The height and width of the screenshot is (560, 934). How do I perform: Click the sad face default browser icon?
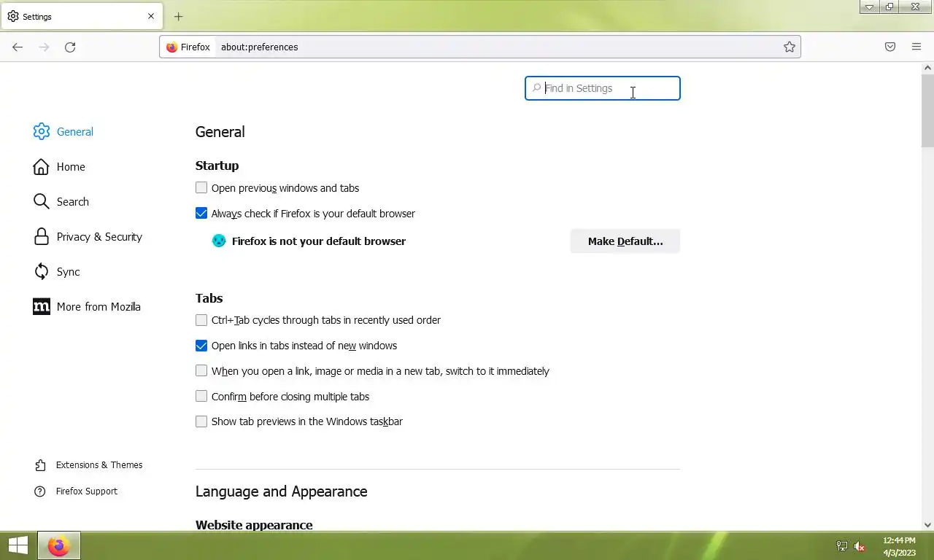tap(219, 241)
